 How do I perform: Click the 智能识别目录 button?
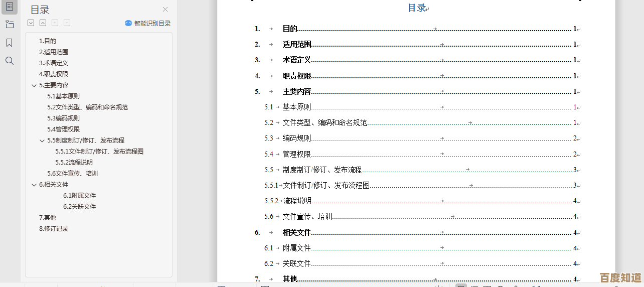pos(148,23)
